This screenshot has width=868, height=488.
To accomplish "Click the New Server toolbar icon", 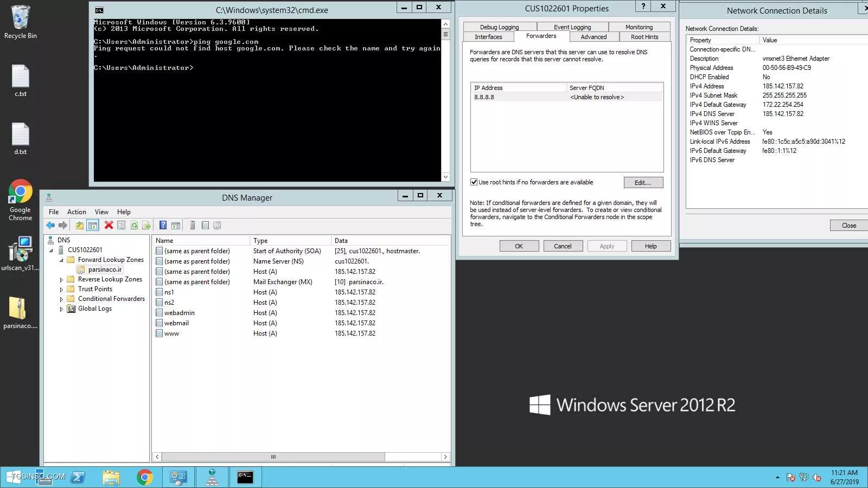I will tap(193, 226).
